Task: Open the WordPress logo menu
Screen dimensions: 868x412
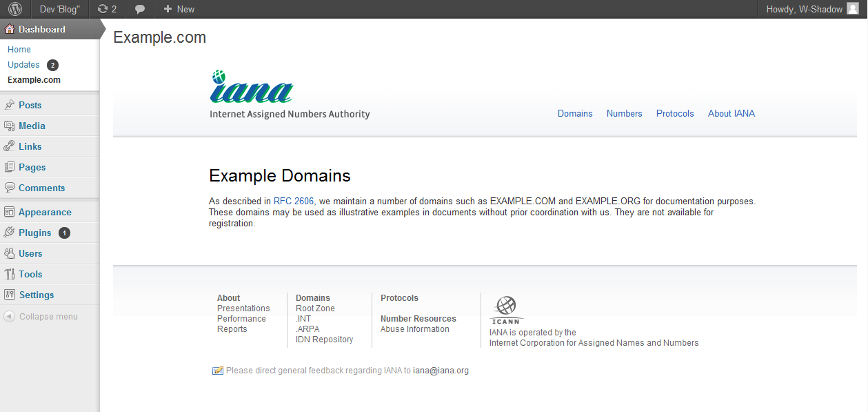Action: (x=15, y=9)
